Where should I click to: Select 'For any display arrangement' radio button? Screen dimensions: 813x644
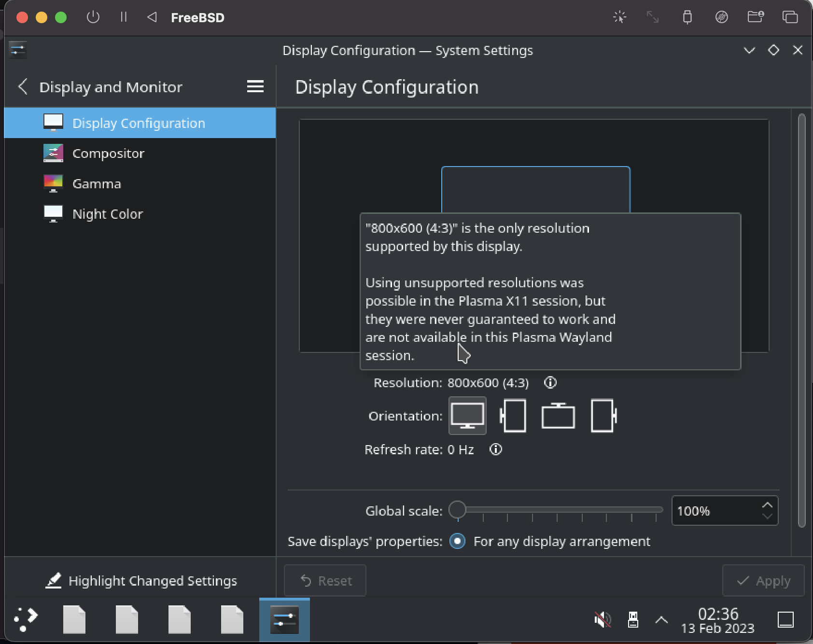tap(457, 541)
